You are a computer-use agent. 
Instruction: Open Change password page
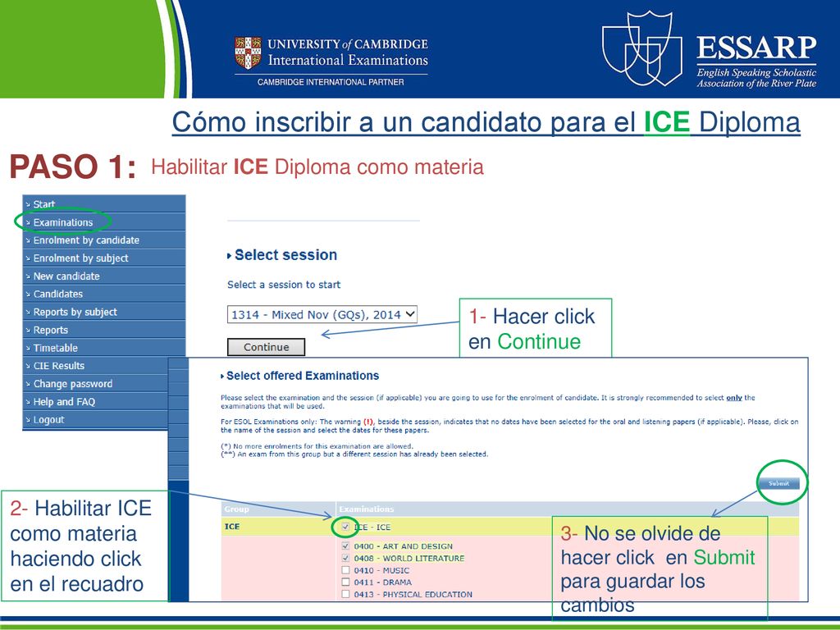[97, 384]
